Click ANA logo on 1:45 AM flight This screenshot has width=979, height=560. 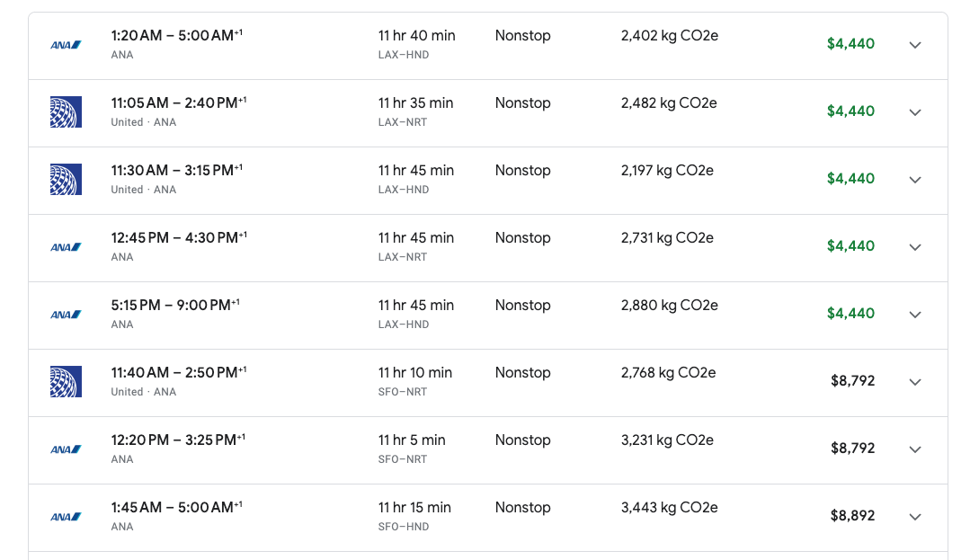click(66, 517)
